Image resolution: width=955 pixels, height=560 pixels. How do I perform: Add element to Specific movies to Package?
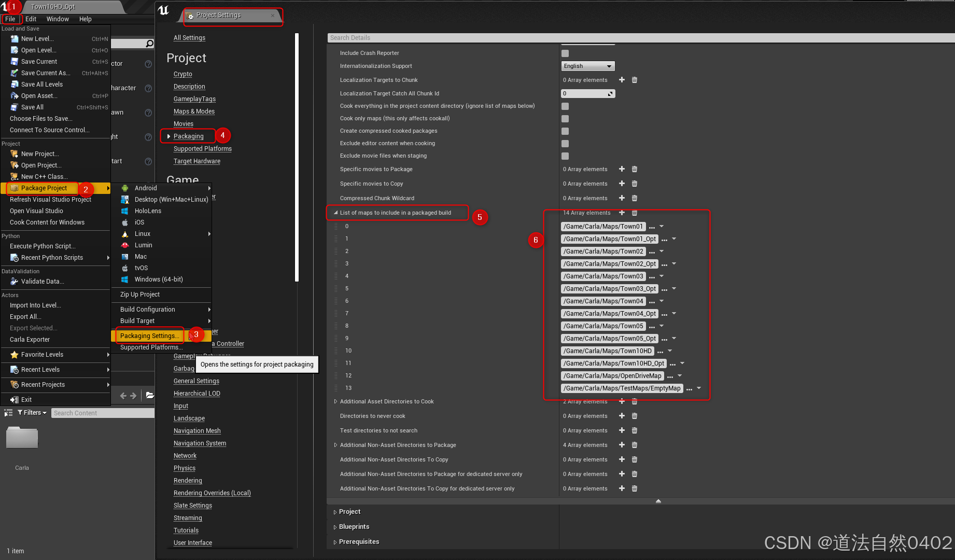point(622,169)
